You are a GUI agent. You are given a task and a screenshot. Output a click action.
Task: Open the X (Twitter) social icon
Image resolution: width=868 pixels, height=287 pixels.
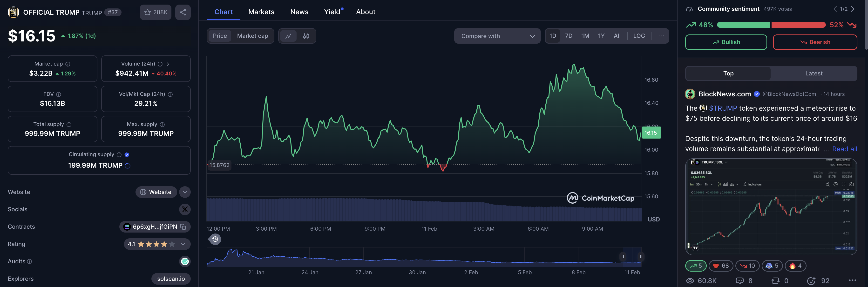185,209
